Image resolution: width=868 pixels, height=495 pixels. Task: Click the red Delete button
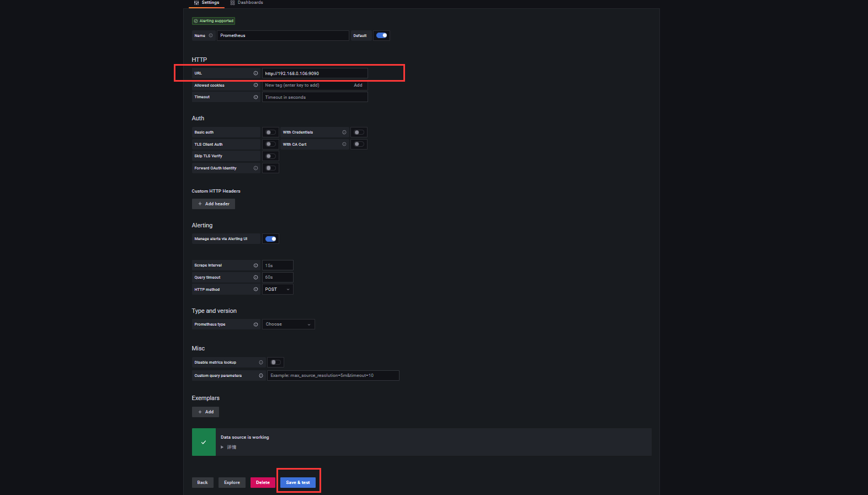point(263,482)
